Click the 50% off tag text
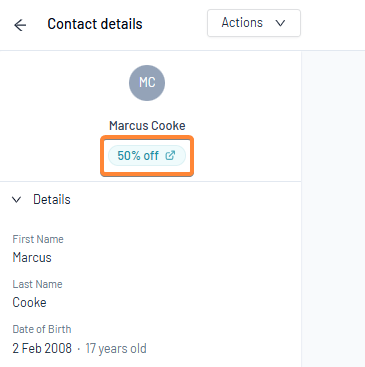The width and height of the screenshot is (365, 367). (138, 156)
